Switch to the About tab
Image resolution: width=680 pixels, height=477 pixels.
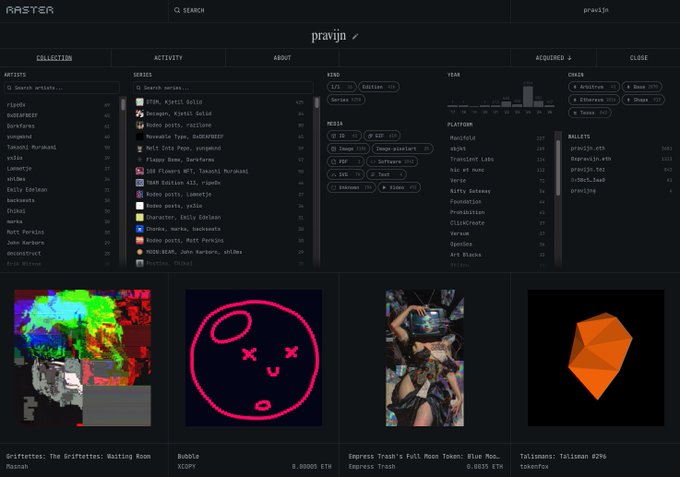282,58
